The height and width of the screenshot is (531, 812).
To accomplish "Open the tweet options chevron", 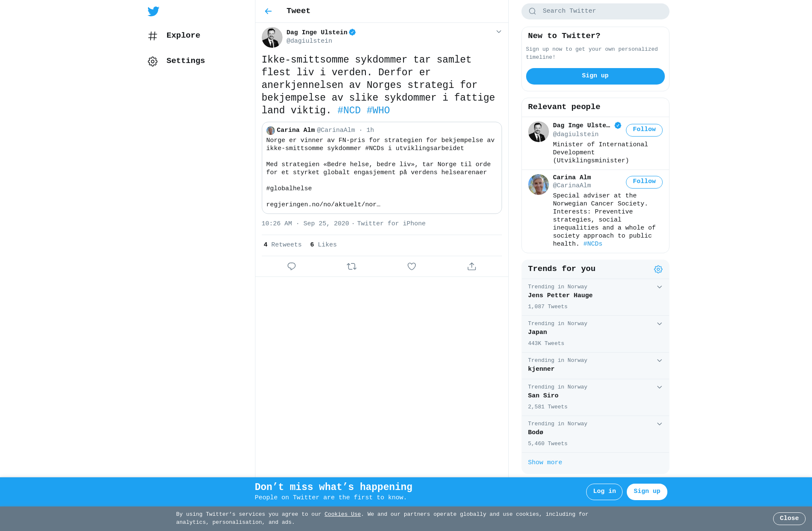I will 499,32.
